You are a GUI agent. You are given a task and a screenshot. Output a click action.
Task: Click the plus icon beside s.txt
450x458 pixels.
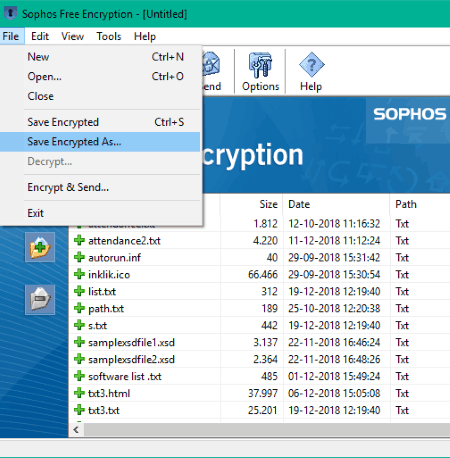(79, 325)
